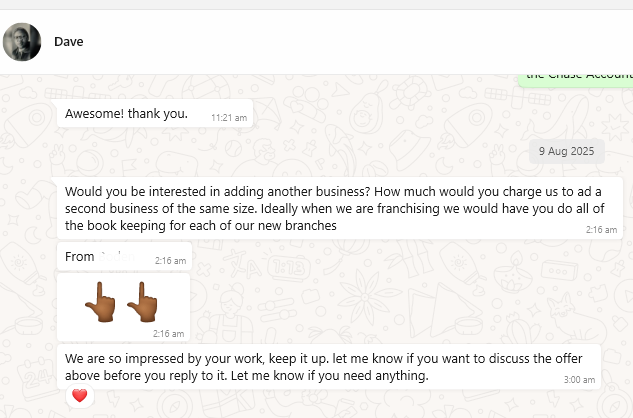The width and height of the screenshot is (633, 418).
Task: Select the "We are so impressed" message
Action: [x=300, y=367]
